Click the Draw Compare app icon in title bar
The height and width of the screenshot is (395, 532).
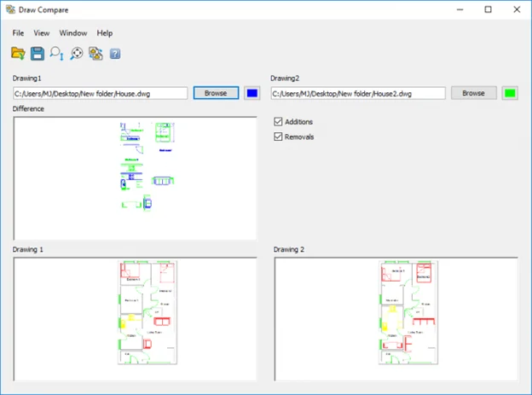point(10,9)
